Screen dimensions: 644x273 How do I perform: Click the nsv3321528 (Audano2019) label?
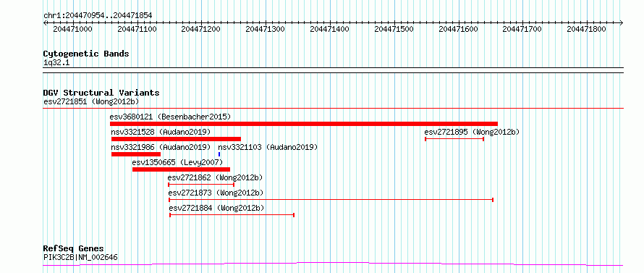[x=161, y=132]
